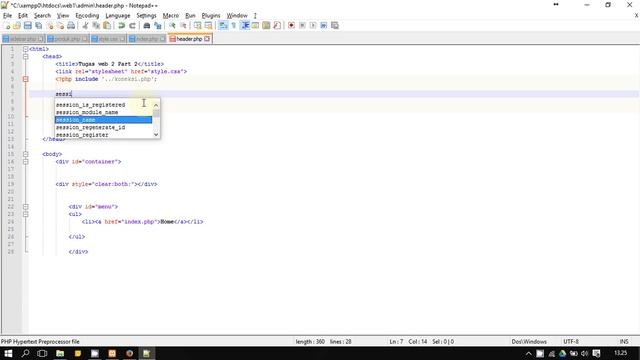640x360 pixels.
Task: Toggle word wrap in toolbar
Action: (223, 26)
